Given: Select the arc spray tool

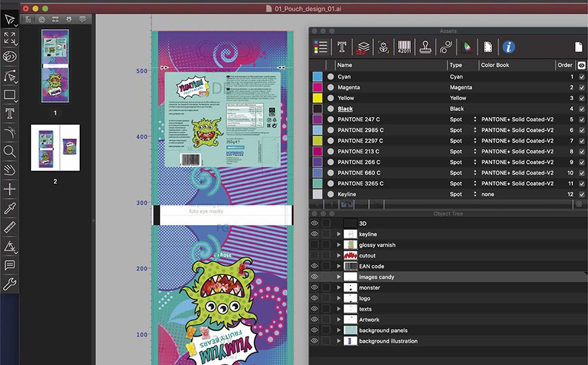Looking at the screenshot, I should (x=9, y=132).
